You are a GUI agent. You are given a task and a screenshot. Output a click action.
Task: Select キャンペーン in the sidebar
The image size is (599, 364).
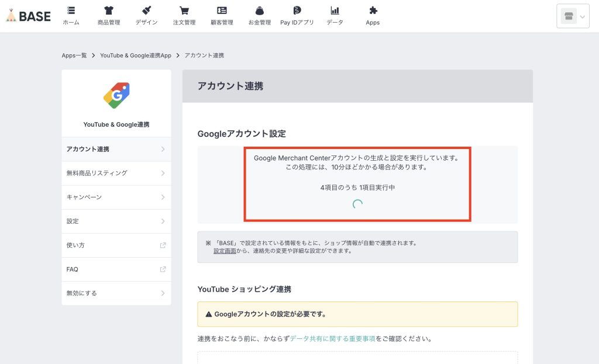click(116, 197)
